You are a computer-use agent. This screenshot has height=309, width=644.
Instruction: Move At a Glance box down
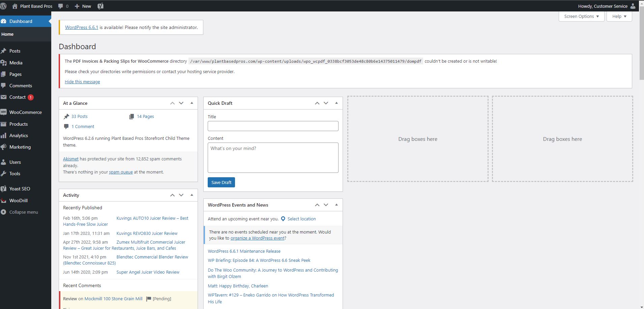181,103
